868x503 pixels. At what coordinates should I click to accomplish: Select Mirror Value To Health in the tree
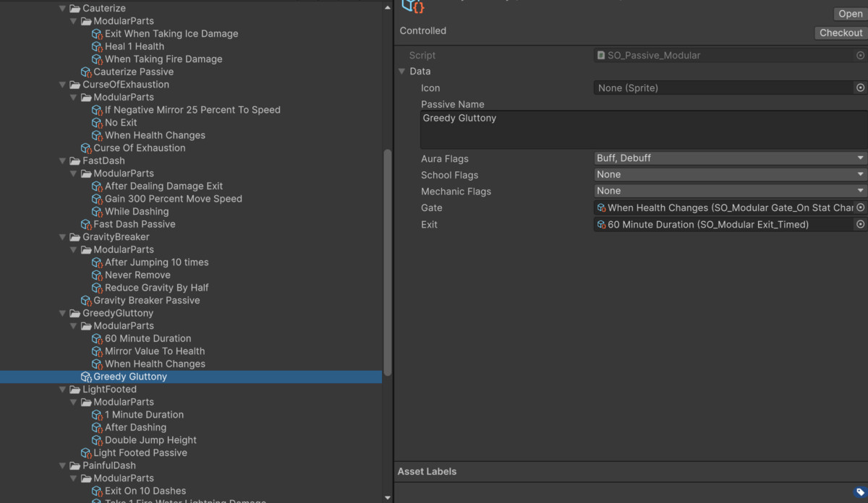click(x=155, y=351)
